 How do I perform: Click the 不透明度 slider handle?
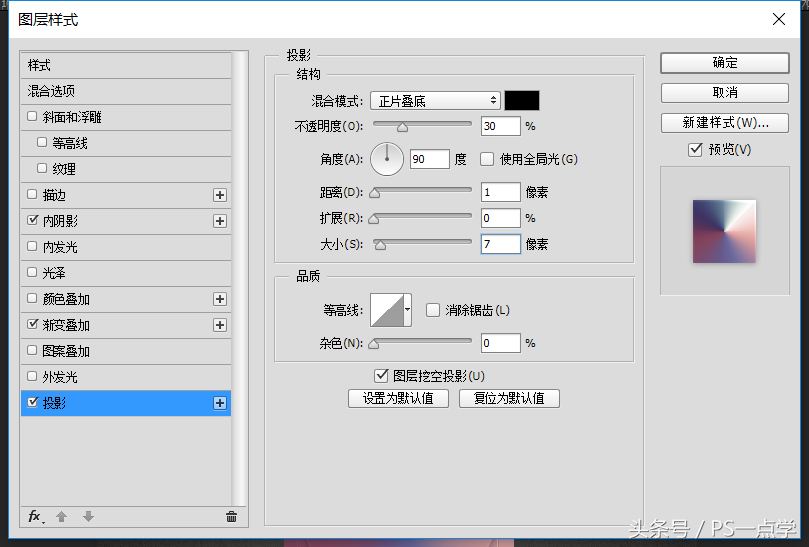tap(402, 127)
